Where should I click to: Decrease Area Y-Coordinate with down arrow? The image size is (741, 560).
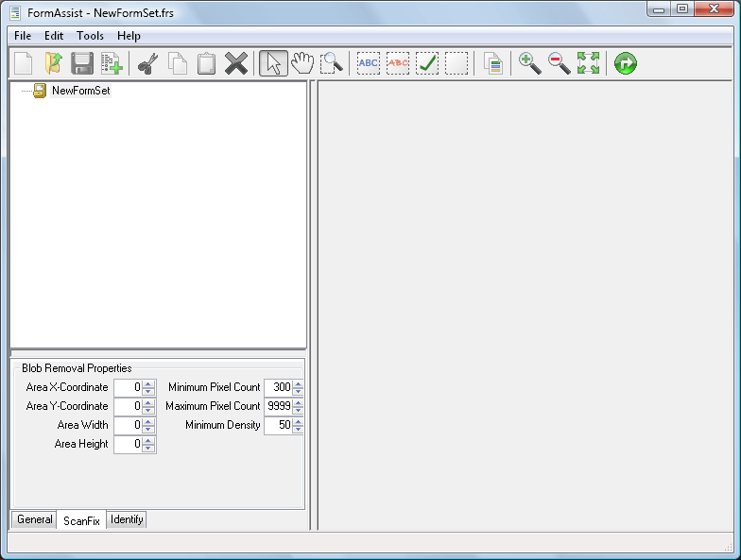pos(148,410)
